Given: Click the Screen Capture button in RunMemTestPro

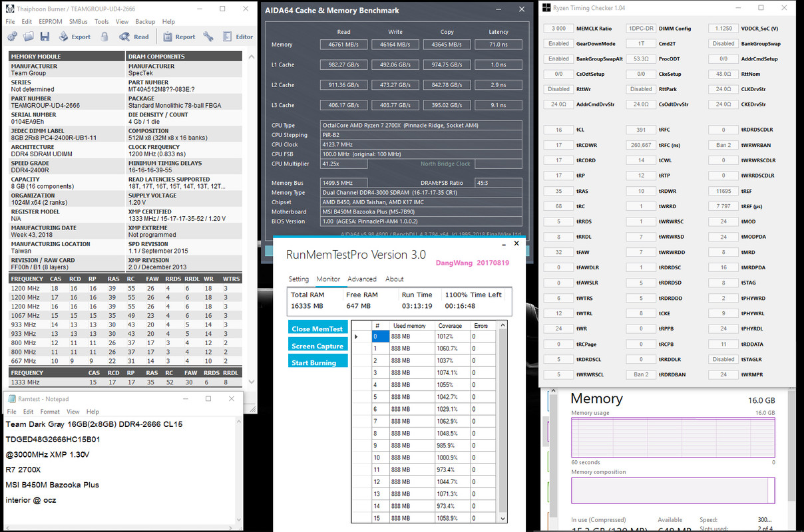Looking at the screenshot, I should [x=318, y=345].
